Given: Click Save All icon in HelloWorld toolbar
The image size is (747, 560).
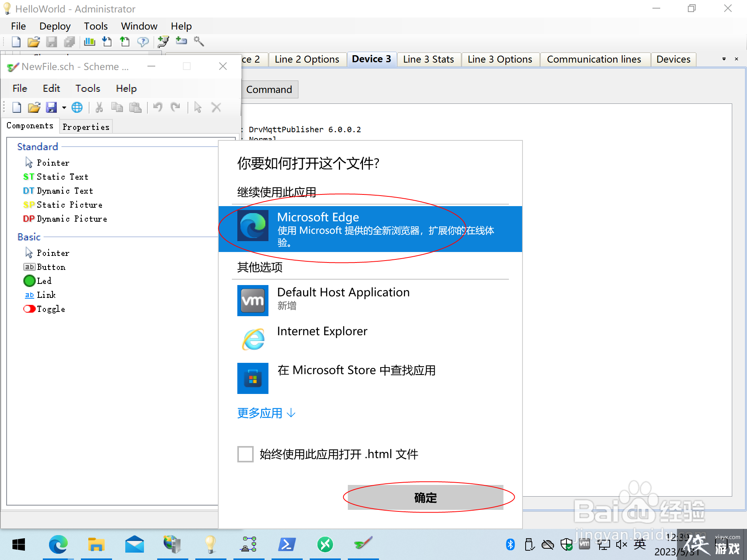Looking at the screenshot, I should 69,42.
